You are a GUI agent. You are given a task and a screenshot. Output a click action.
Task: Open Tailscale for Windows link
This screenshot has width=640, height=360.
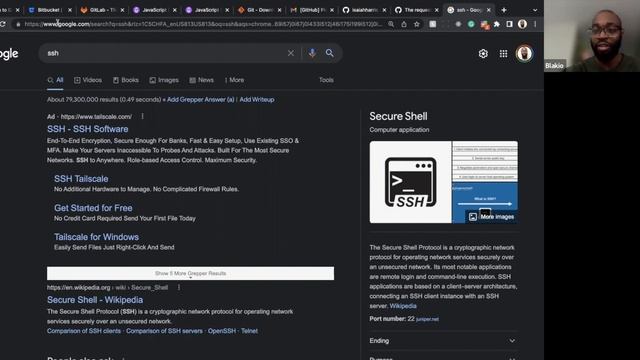[x=96, y=237]
